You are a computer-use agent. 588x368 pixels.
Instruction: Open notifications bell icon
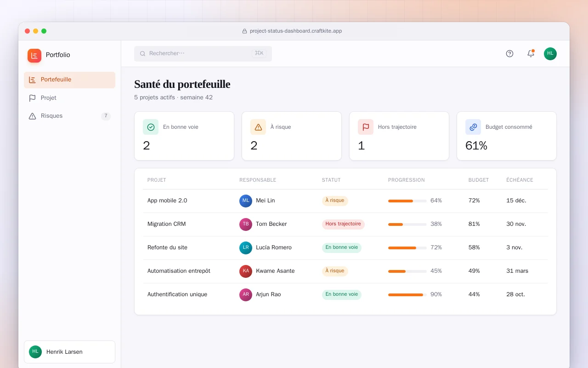click(531, 53)
